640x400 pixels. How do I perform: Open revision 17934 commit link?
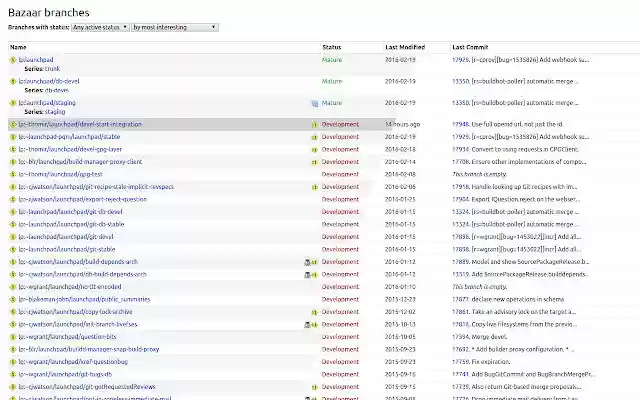coord(461,149)
